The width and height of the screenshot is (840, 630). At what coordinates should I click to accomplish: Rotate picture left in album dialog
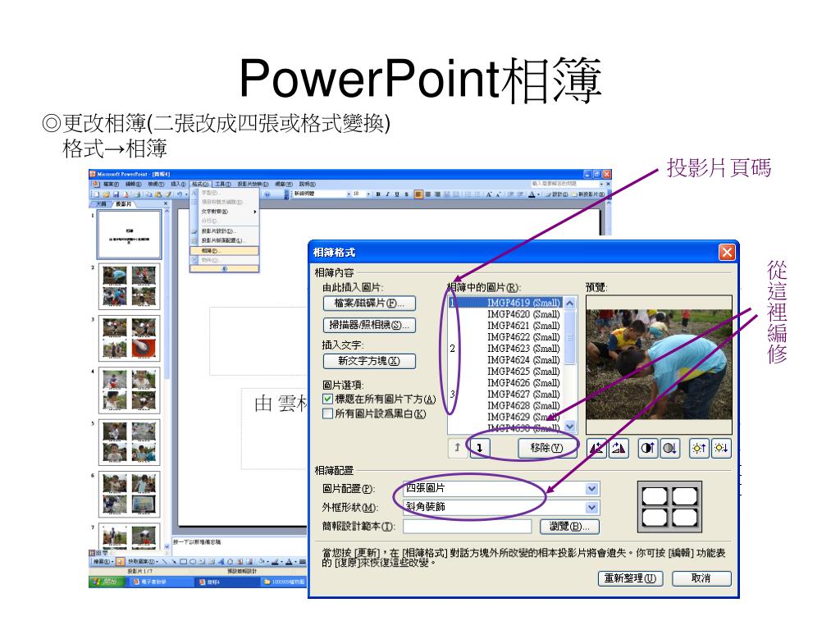coord(596,448)
